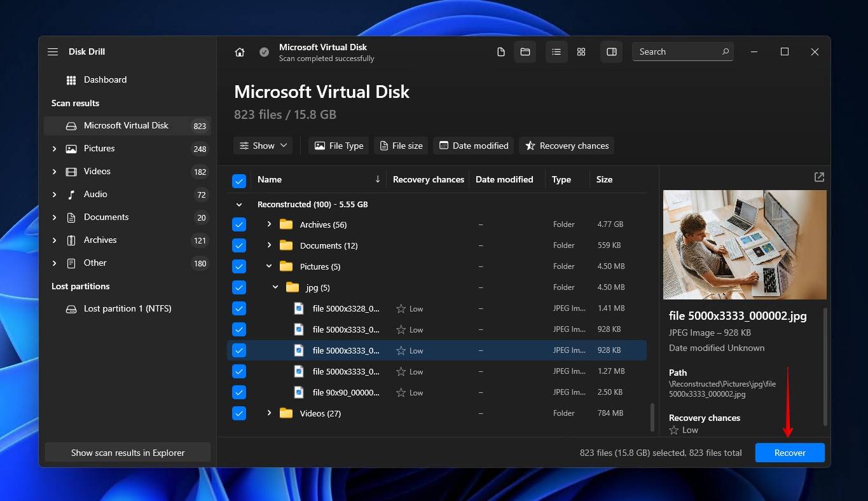This screenshot has height=501, width=868.
Task: Switch to the file view document icon
Action: click(x=501, y=52)
